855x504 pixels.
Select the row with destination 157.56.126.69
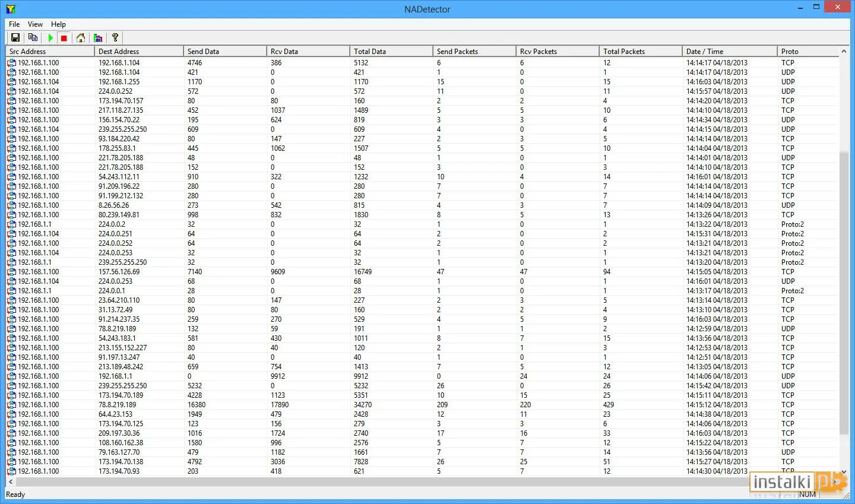tap(422, 272)
